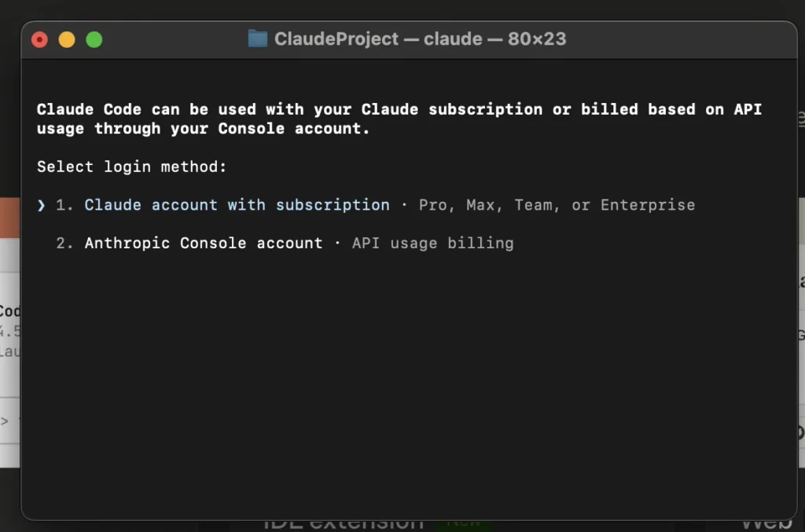Click the 'API usage billing' description text

(x=432, y=244)
